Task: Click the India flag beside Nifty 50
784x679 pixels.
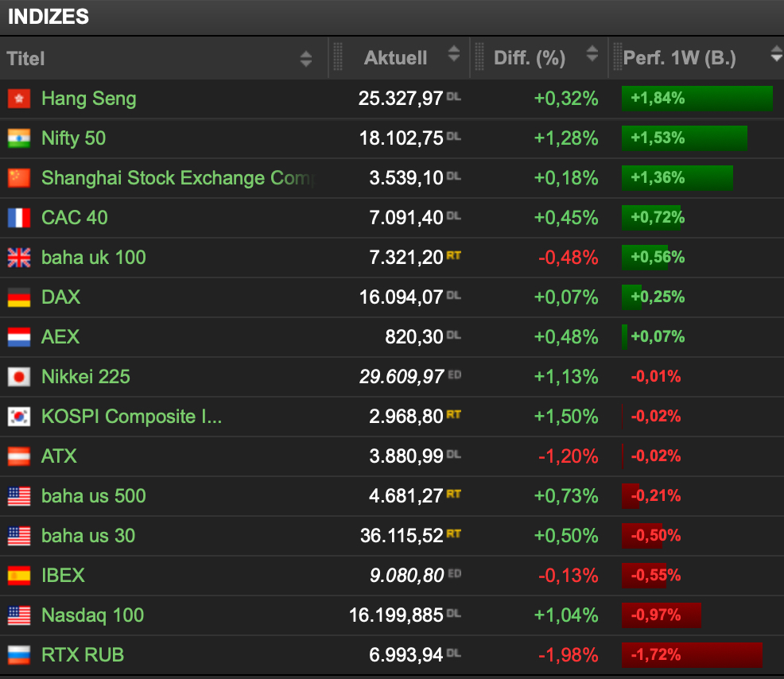Action: point(19,138)
